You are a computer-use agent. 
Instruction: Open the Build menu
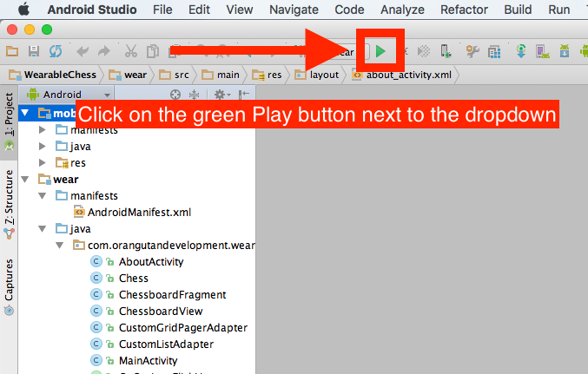pos(518,10)
